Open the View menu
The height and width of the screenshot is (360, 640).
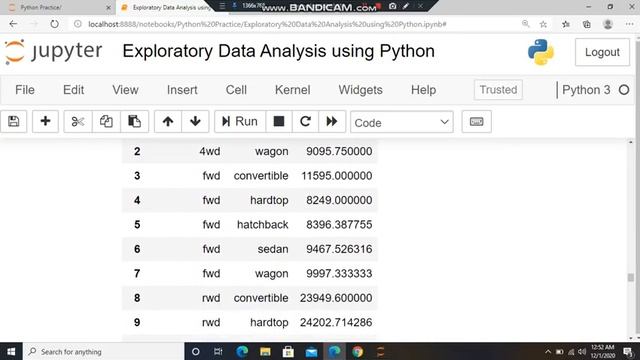coord(125,90)
